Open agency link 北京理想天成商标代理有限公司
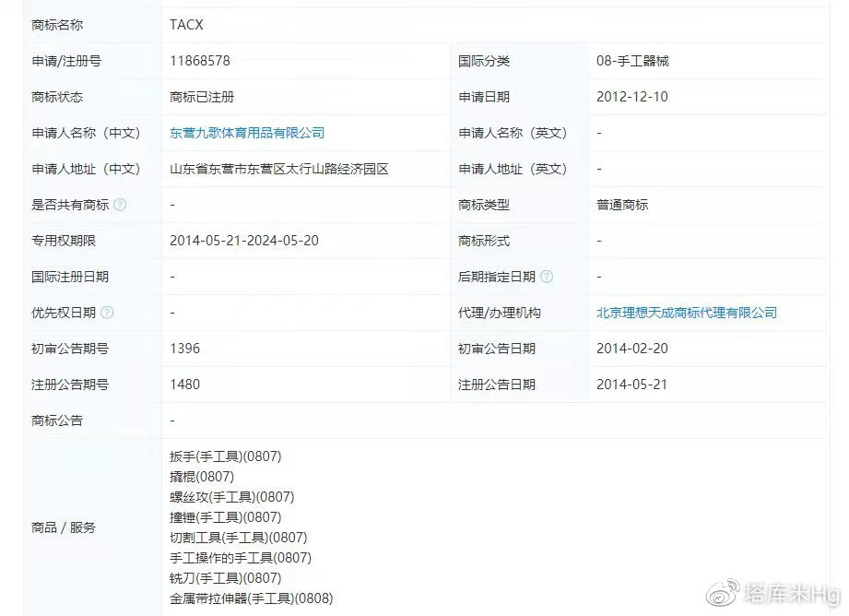This screenshot has width=849, height=616. [x=686, y=313]
